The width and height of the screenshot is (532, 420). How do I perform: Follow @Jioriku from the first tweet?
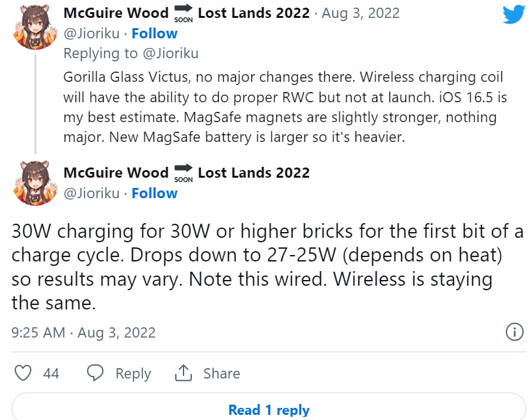coord(154,34)
